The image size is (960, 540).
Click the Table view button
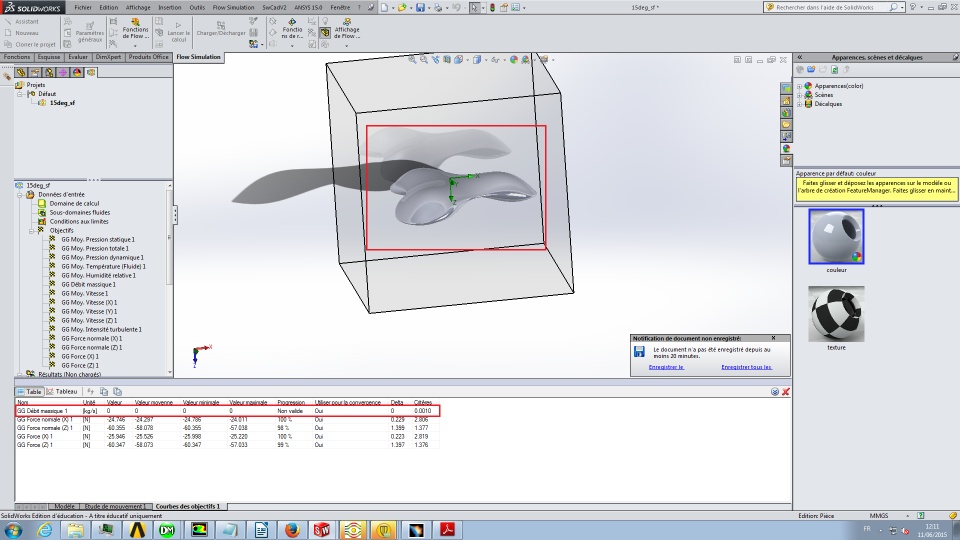coord(29,391)
